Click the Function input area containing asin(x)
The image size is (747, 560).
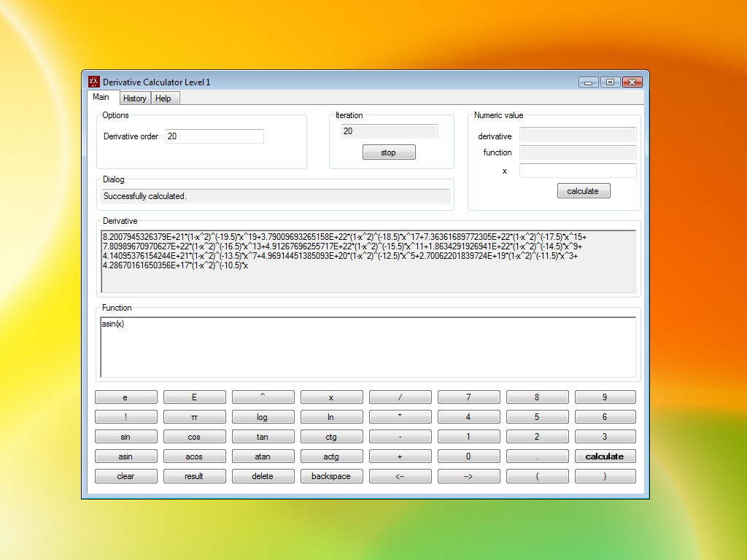coord(368,346)
